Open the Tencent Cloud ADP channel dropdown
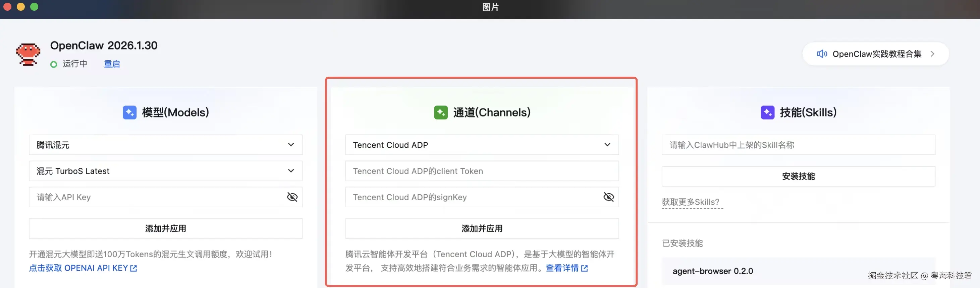 pos(482,145)
